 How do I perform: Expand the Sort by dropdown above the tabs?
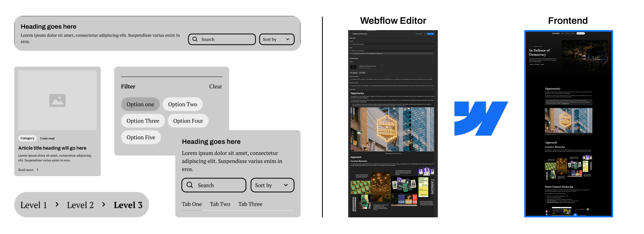click(272, 185)
